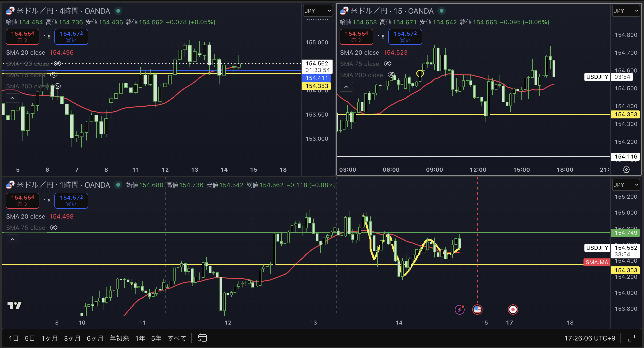Click the TradingView logo icon
Image resolution: width=644 pixels, height=348 pixels.
pos(14,305)
